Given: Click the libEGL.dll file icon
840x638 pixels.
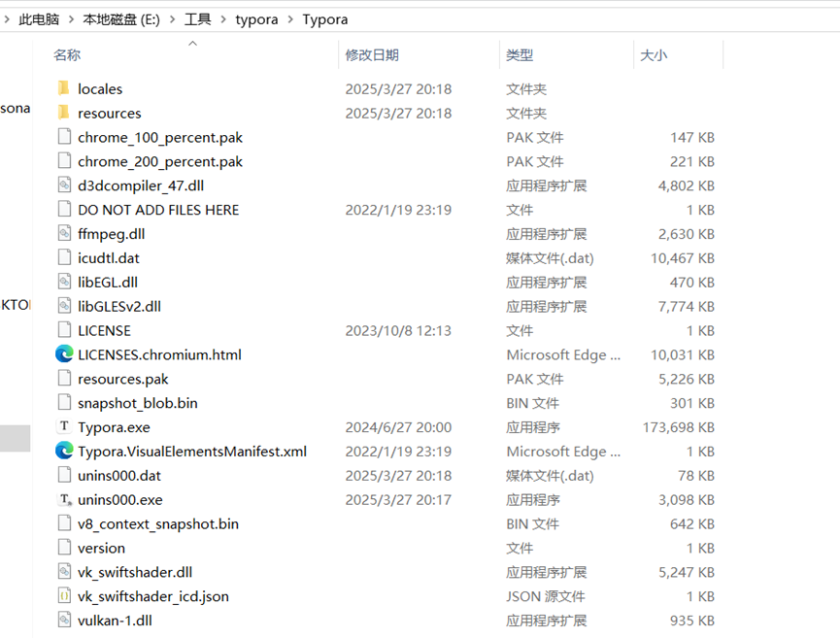Looking at the screenshot, I should (x=64, y=282).
